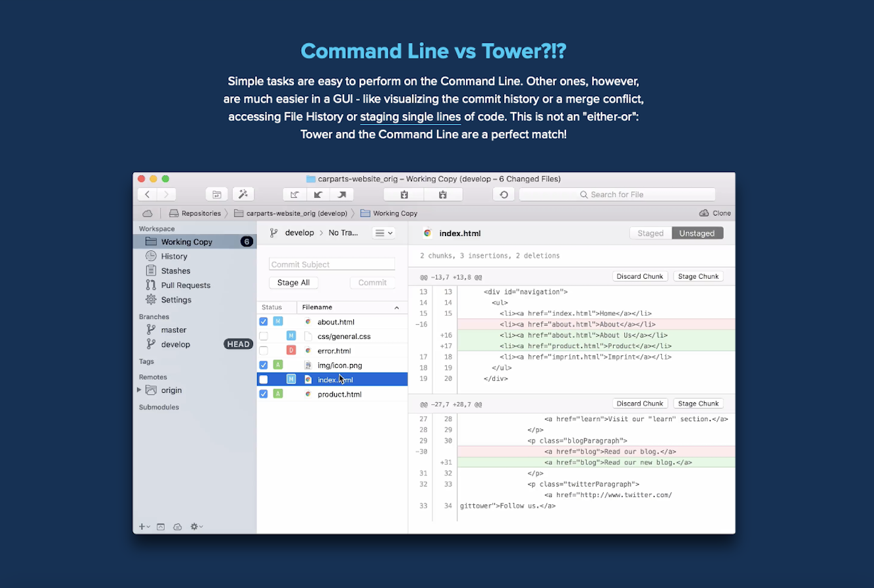
Task: Click the Pull toolbar icon
Action: 318,194
